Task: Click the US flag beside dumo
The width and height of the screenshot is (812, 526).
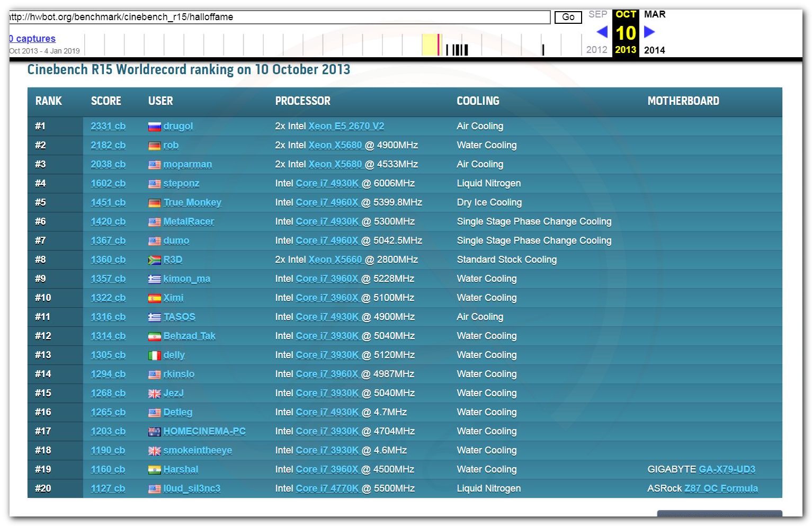Action: (x=154, y=241)
